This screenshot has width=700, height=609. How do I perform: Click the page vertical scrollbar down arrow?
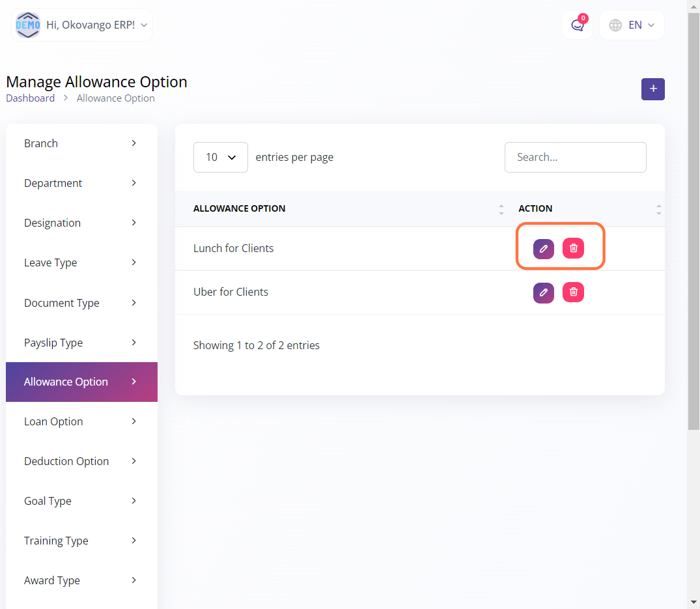[x=693, y=602]
